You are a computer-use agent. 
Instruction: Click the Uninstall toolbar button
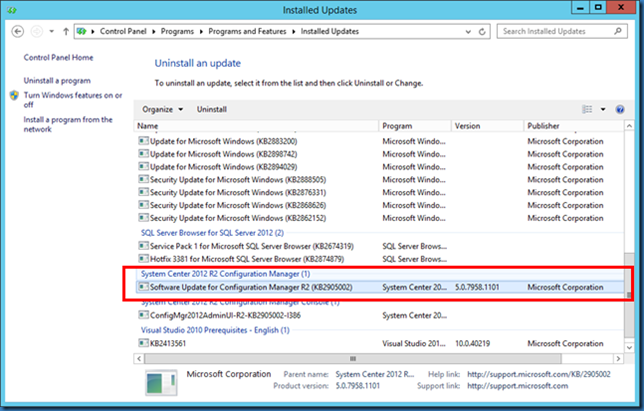212,109
